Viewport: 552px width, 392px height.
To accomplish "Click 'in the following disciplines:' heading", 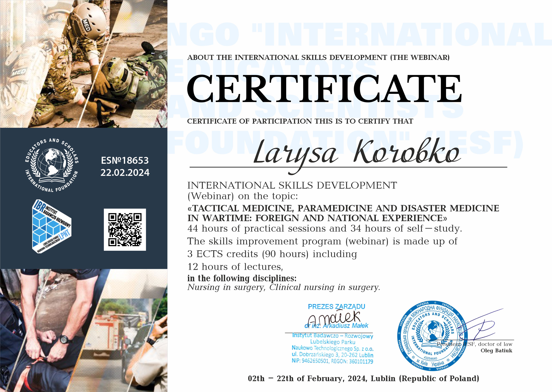I will click(x=242, y=278).
